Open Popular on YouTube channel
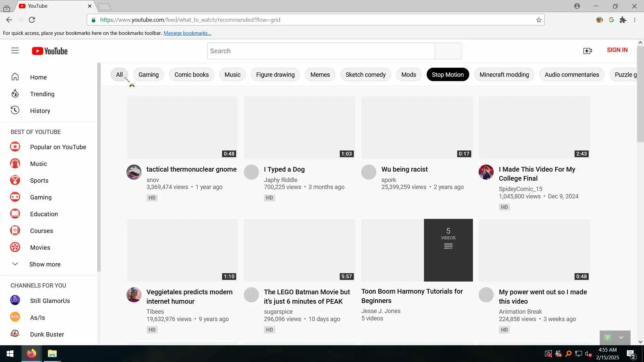The height and width of the screenshot is (362, 644). (58, 147)
